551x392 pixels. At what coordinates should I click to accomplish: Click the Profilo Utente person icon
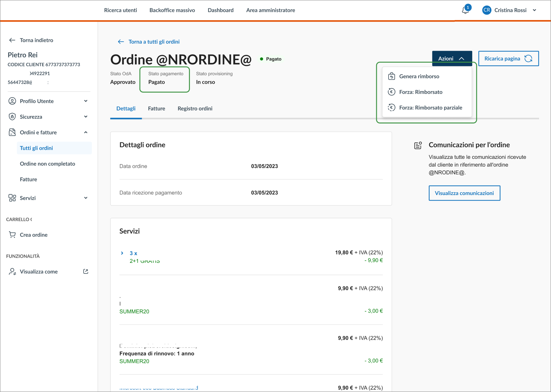pyautogui.click(x=12, y=101)
